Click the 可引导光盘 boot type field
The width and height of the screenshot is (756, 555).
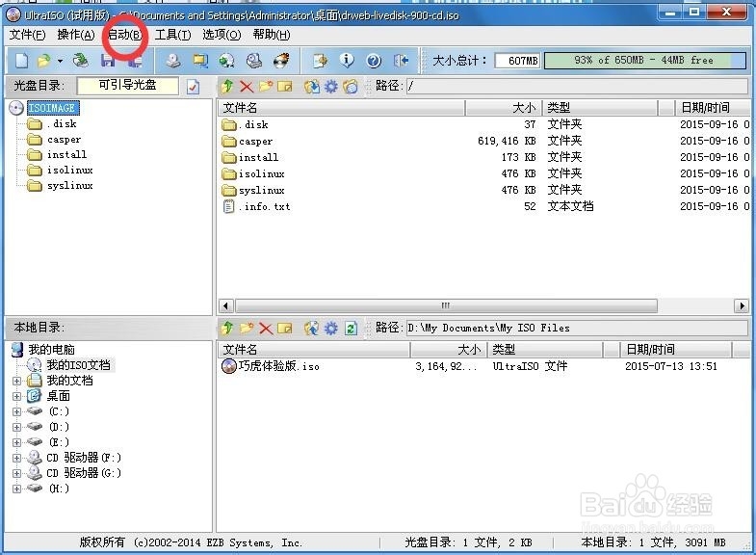(x=127, y=86)
